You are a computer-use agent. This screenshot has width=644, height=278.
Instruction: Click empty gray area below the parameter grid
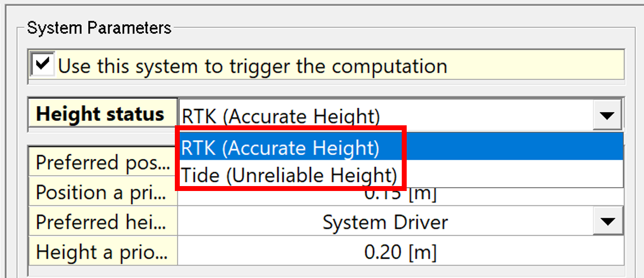(329, 272)
